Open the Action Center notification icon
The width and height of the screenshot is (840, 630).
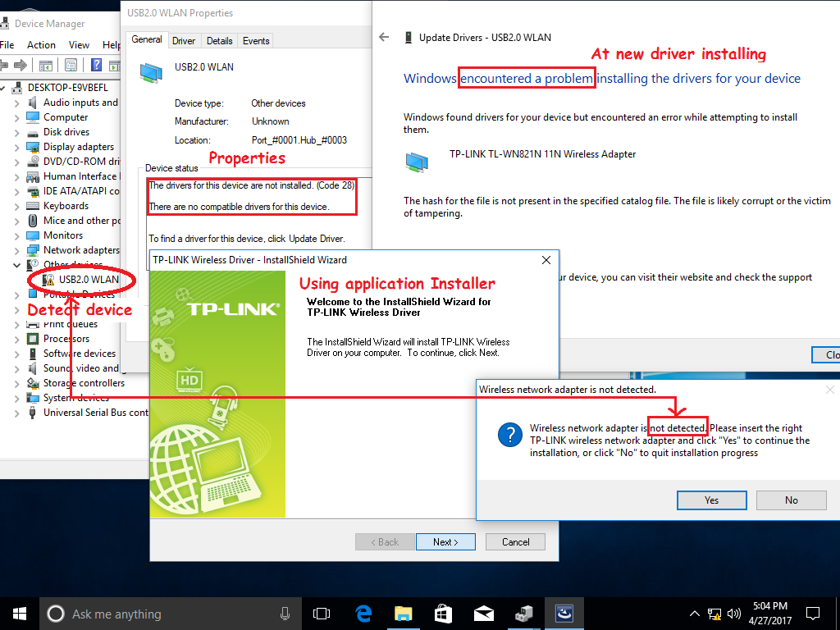[x=813, y=614]
